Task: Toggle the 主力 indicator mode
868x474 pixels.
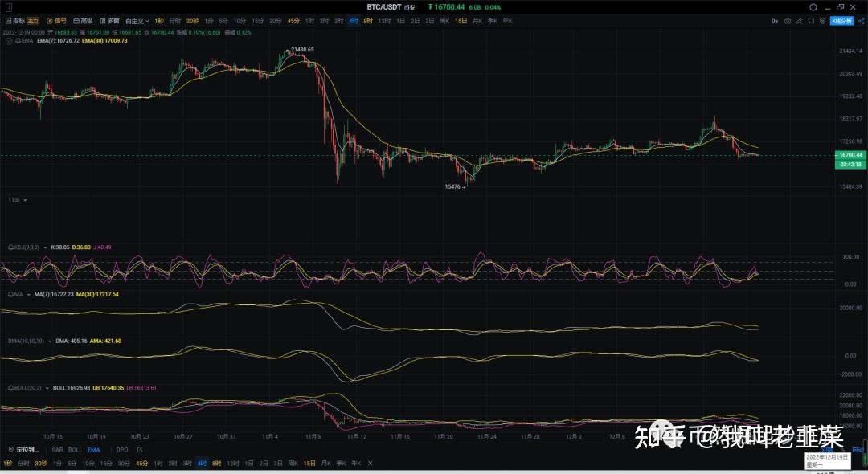Action: (31, 21)
